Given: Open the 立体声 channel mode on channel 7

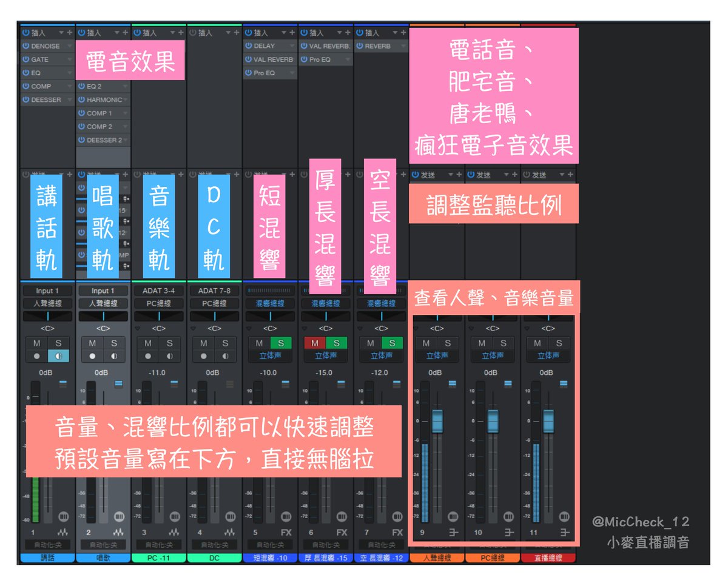Looking at the screenshot, I should (382, 356).
